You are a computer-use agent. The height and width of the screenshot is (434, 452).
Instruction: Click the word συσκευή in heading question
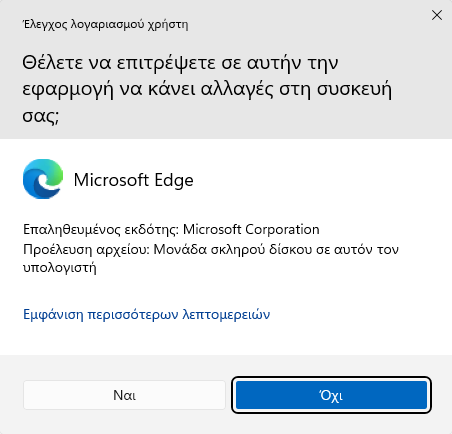click(354, 89)
